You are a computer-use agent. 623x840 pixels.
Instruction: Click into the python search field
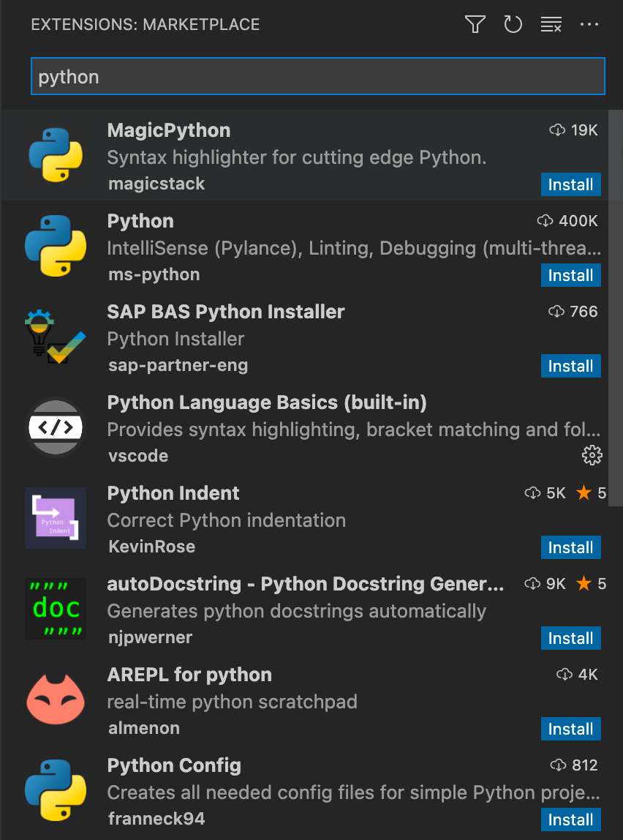(x=317, y=77)
